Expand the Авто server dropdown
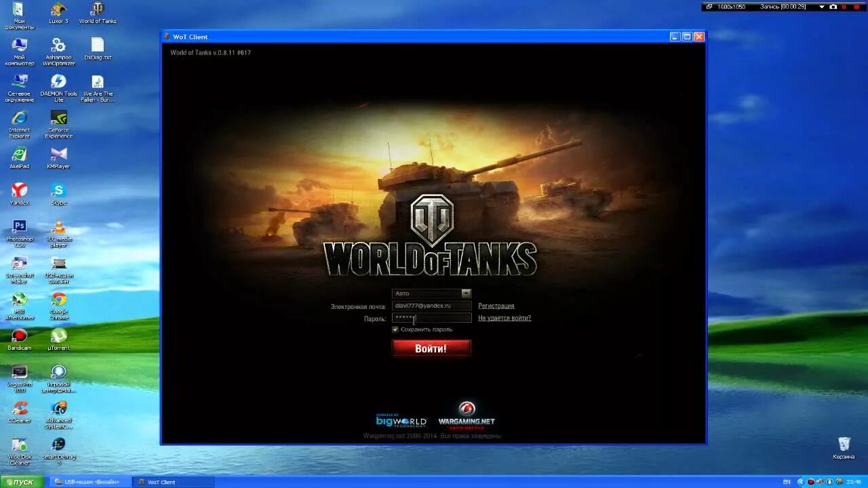The width and height of the screenshot is (868, 488). pyautogui.click(x=466, y=293)
